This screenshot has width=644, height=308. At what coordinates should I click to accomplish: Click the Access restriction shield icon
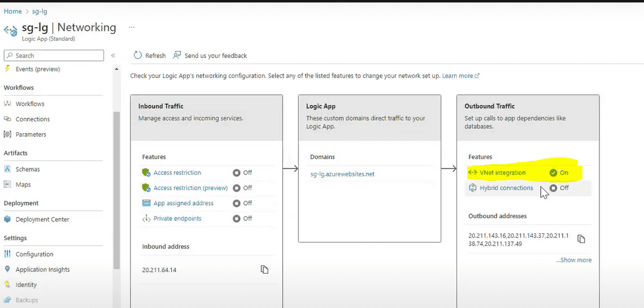(x=147, y=172)
